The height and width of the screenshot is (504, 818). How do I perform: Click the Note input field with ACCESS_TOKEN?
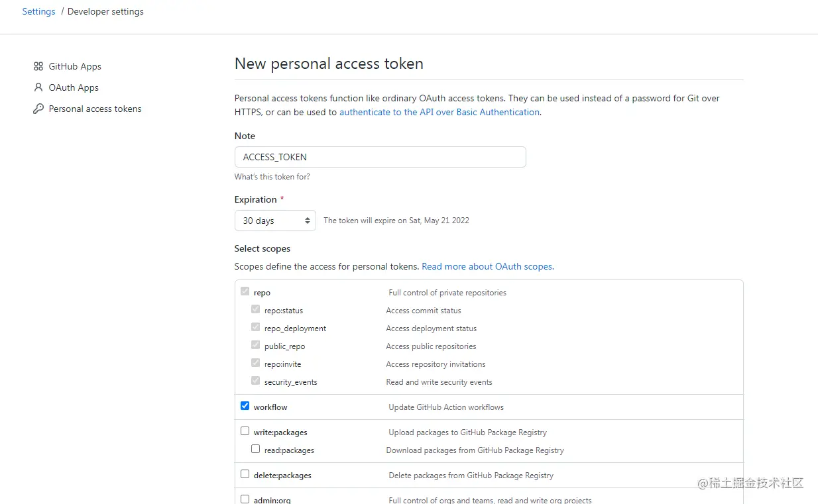pos(380,157)
